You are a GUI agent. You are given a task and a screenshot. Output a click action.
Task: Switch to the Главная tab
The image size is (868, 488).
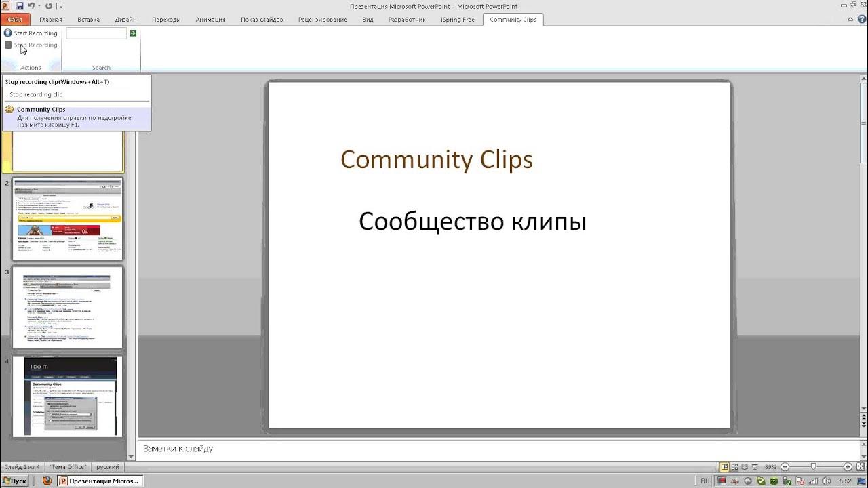click(51, 20)
